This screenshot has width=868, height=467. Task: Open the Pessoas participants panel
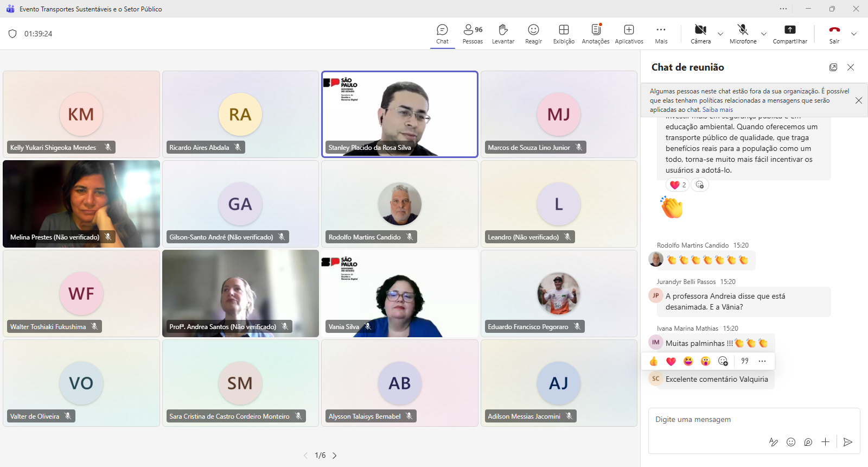pyautogui.click(x=473, y=34)
